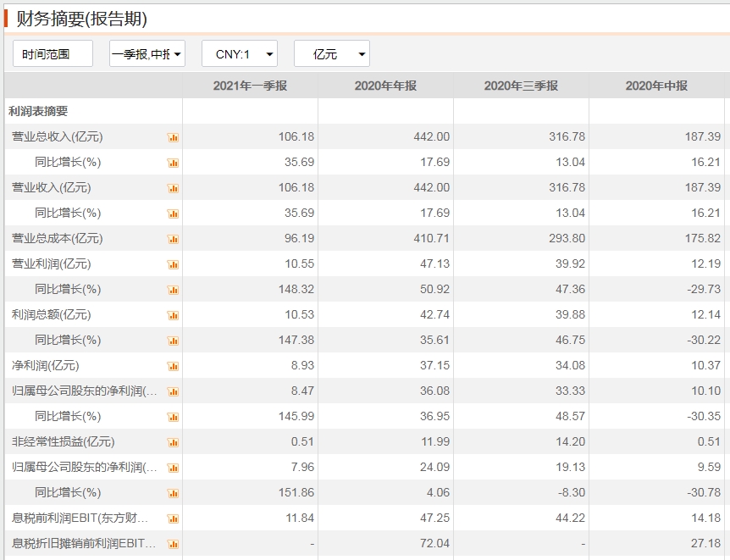Select the 2020年年报 column header
The height and width of the screenshot is (560, 730).
(x=385, y=86)
